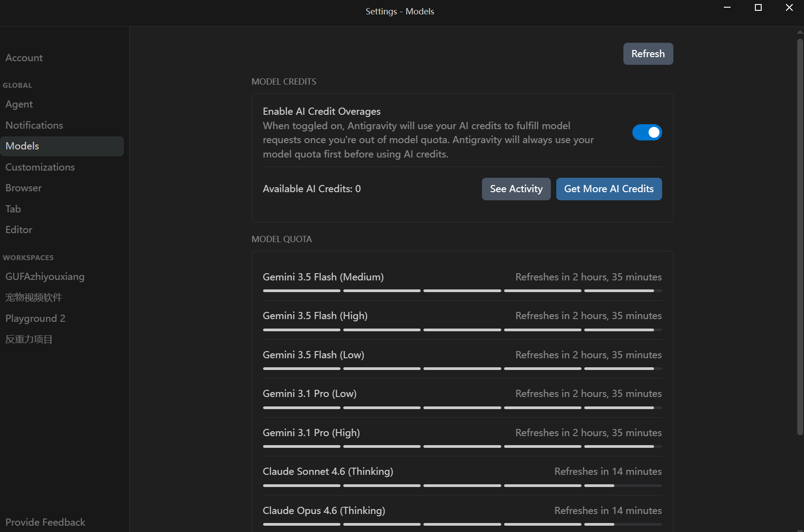
Task: Minimize the Settings window
Action: click(727, 8)
